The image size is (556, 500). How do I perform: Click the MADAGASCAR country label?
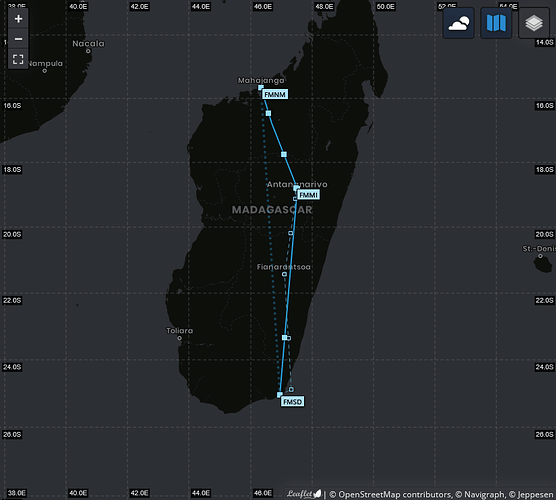point(272,210)
